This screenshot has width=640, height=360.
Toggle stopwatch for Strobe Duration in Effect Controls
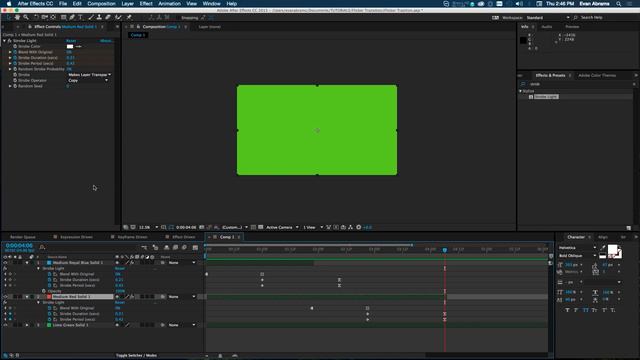click(x=15, y=58)
